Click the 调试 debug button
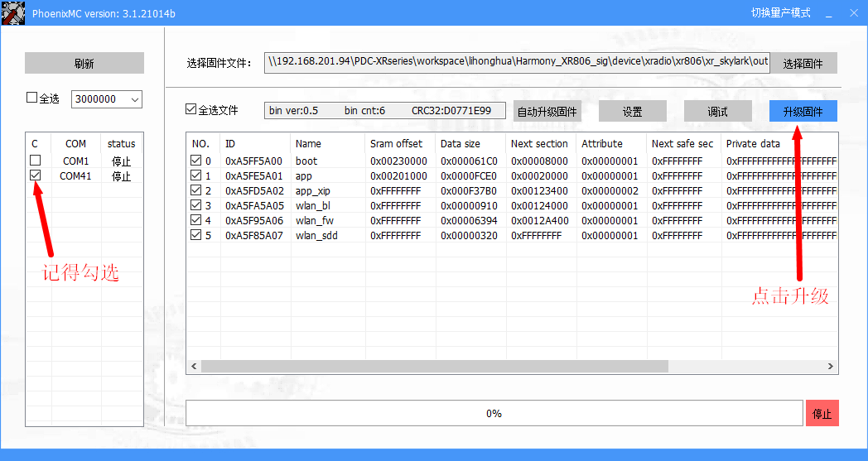 (x=717, y=112)
